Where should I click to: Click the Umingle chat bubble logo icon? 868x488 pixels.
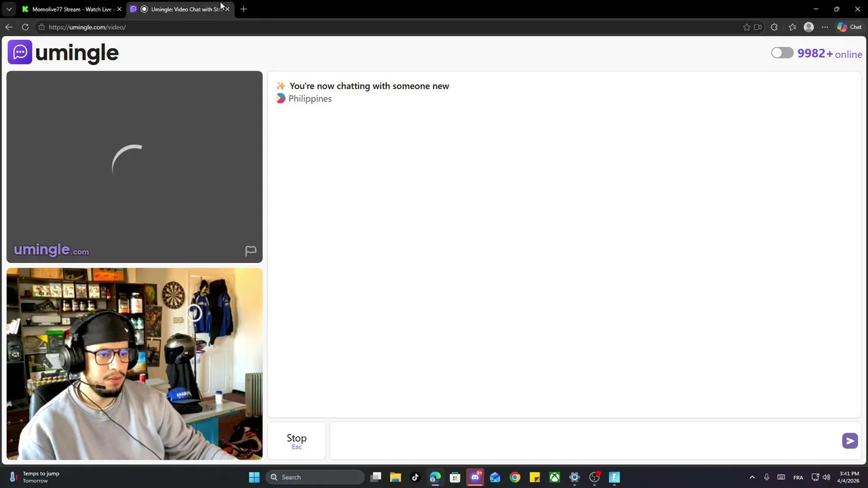20,52
